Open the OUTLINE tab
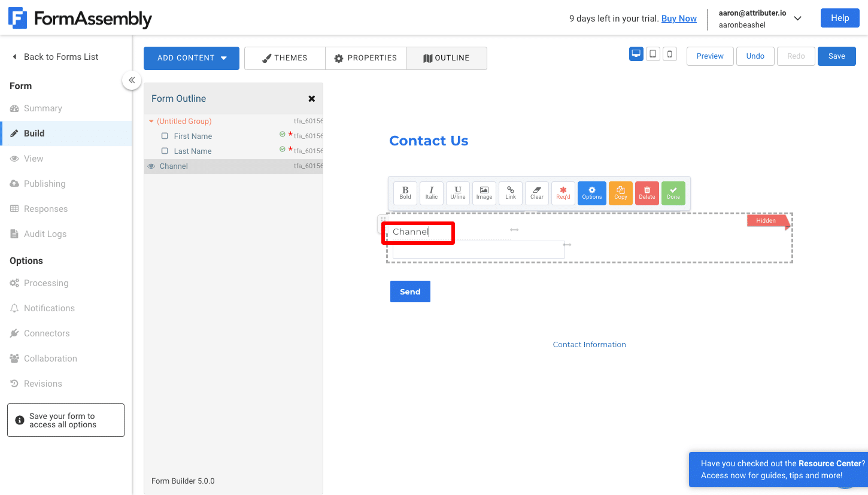 (446, 58)
